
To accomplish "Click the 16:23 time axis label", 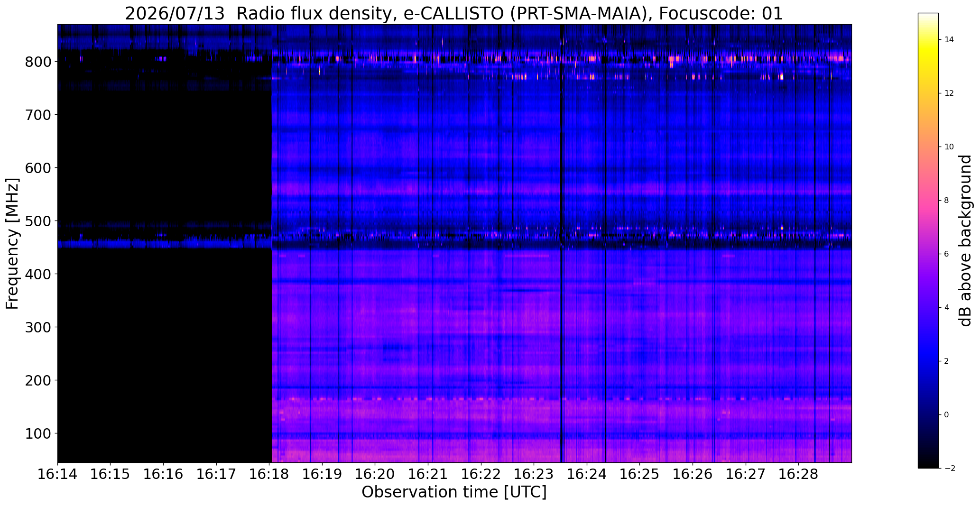I will 534,474.
